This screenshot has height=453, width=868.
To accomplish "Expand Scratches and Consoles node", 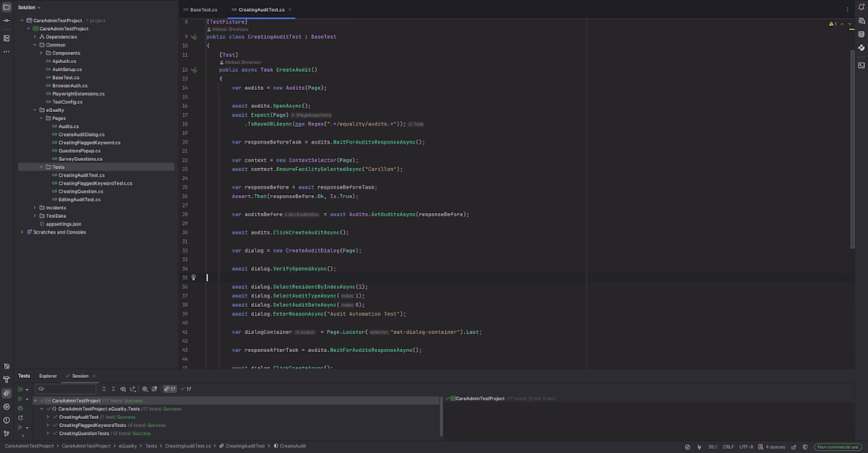I will coord(22,232).
